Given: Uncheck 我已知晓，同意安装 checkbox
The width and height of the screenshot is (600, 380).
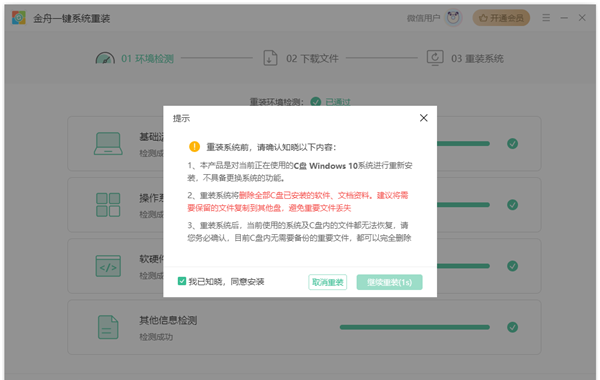Looking at the screenshot, I should 182,281.
